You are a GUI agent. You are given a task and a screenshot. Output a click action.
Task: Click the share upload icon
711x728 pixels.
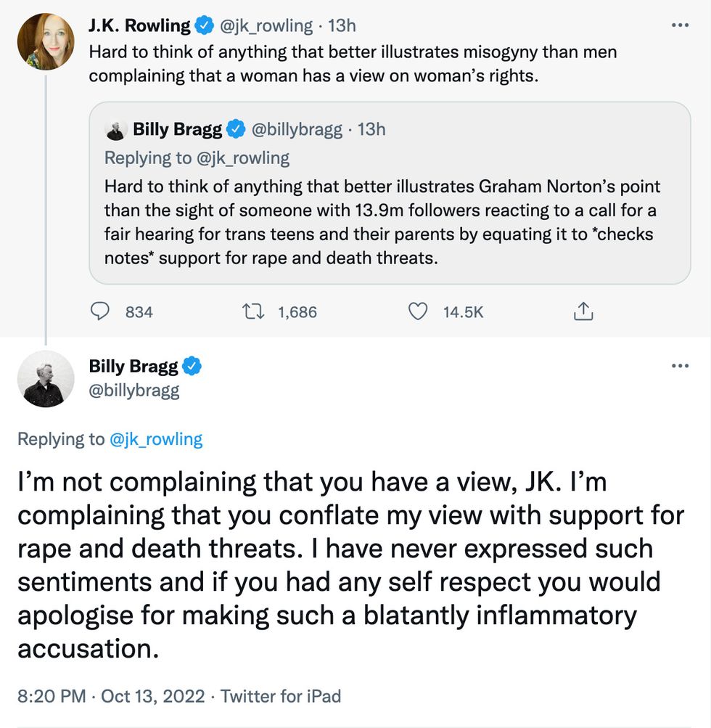point(583,311)
